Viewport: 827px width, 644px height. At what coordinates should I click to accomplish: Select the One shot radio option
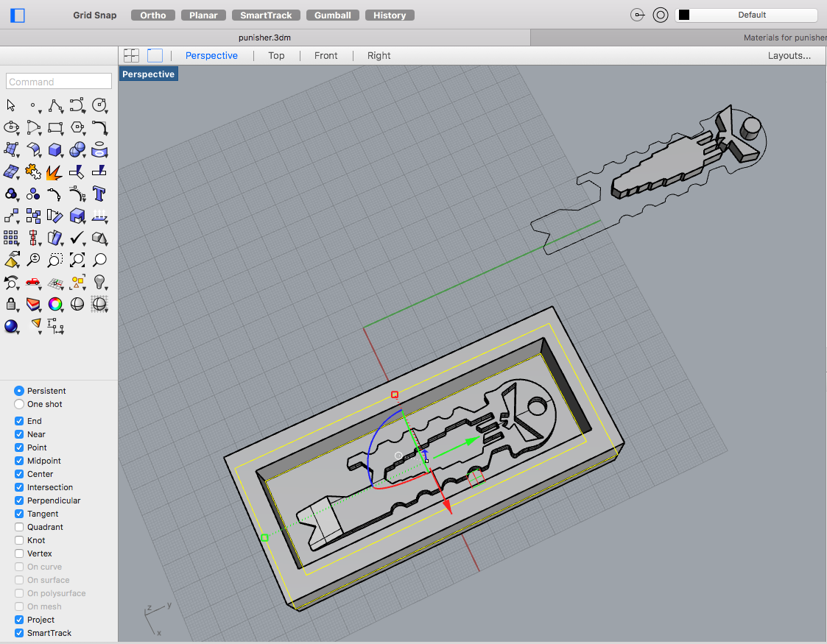(19, 404)
